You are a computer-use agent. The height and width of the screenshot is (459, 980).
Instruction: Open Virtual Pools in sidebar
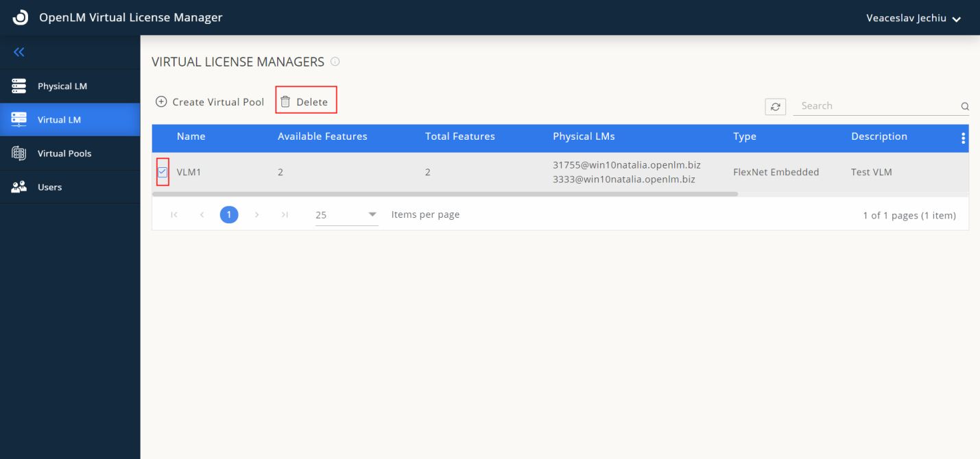pos(64,153)
